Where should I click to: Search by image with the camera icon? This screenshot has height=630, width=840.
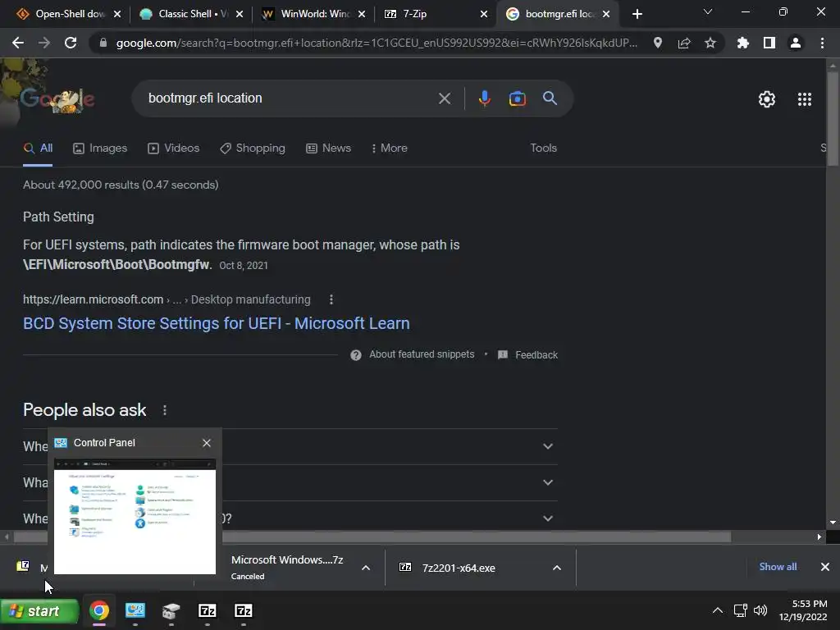[x=517, y=98]
